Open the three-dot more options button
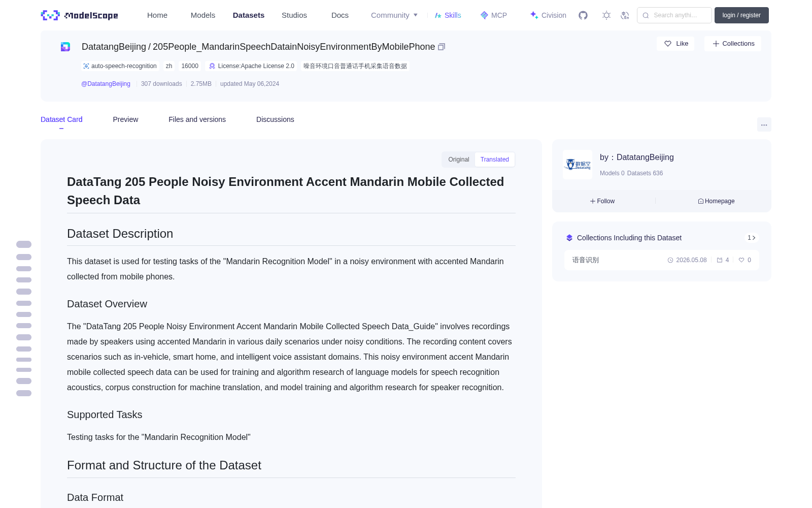Screen dimensions: 812x508 click(764, 124)
